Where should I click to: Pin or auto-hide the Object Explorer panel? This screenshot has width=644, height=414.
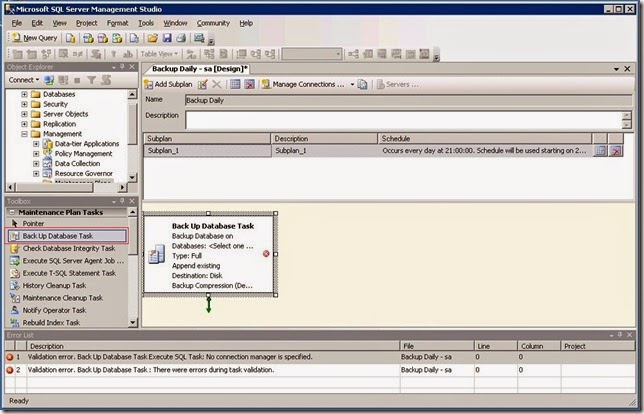tap(122, 67)
